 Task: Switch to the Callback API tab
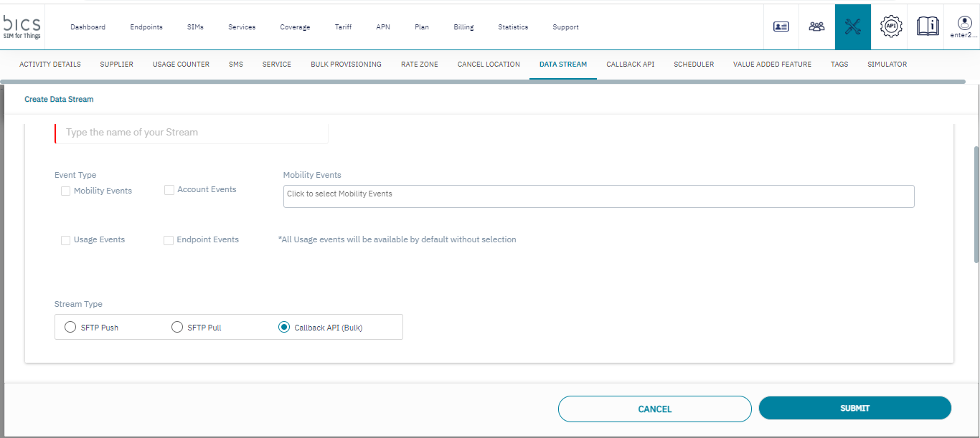pos(630,65)
